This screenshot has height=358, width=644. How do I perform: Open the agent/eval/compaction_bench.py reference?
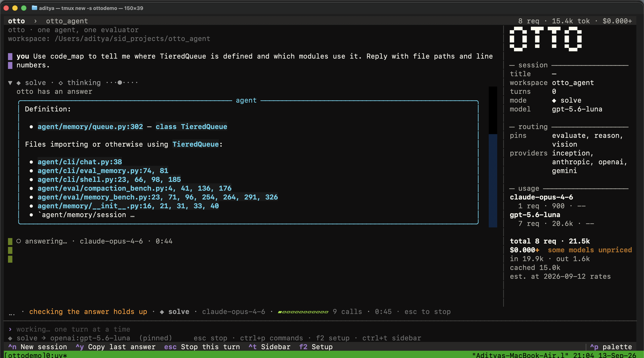click(135, 188)
